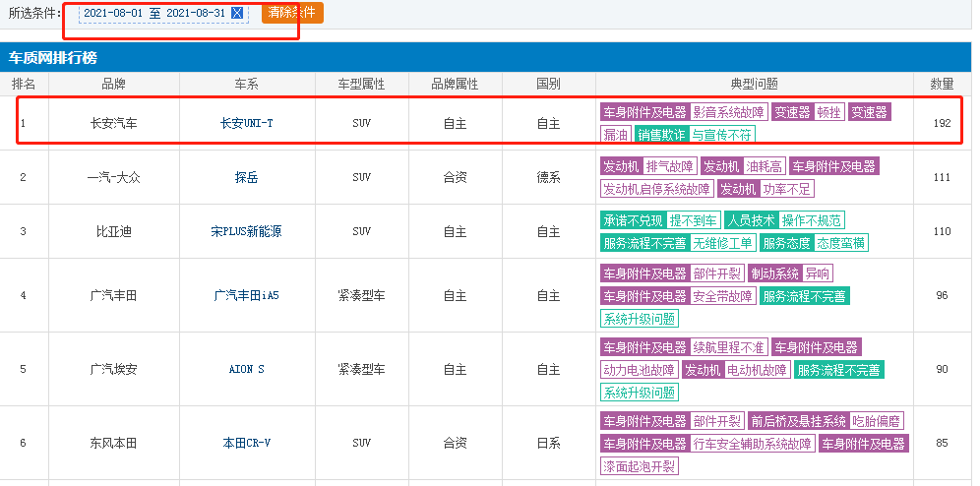
Task: Click the 111 complaint count cell
Action: coord(942,177)
